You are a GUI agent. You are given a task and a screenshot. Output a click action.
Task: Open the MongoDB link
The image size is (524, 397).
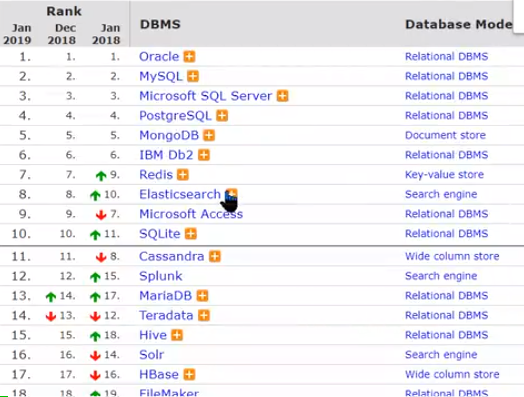(x=169, y=135)
